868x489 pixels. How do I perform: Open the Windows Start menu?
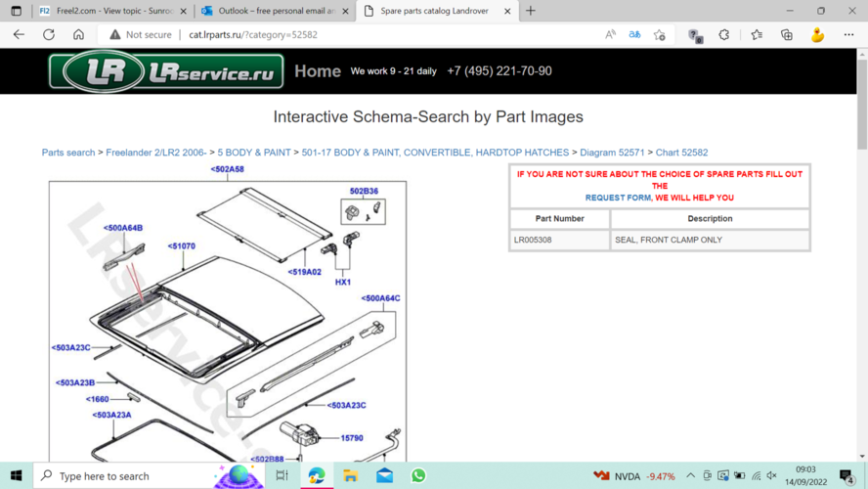16,475
